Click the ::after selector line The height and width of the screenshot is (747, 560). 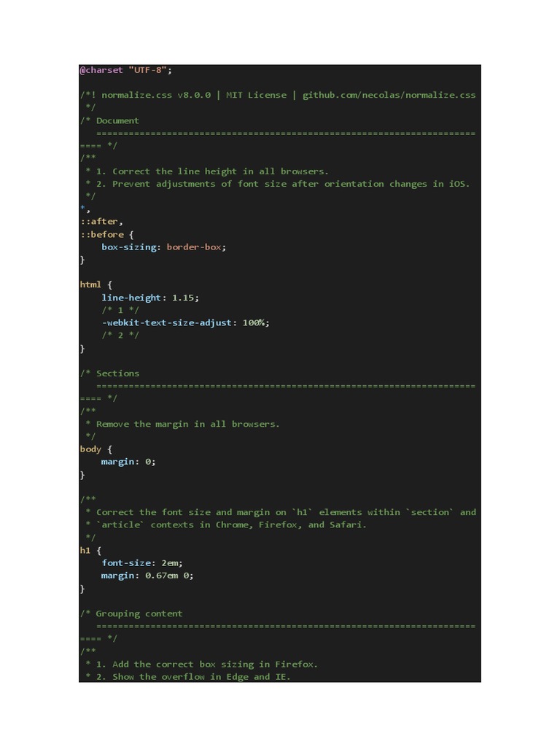coord(101,221)
